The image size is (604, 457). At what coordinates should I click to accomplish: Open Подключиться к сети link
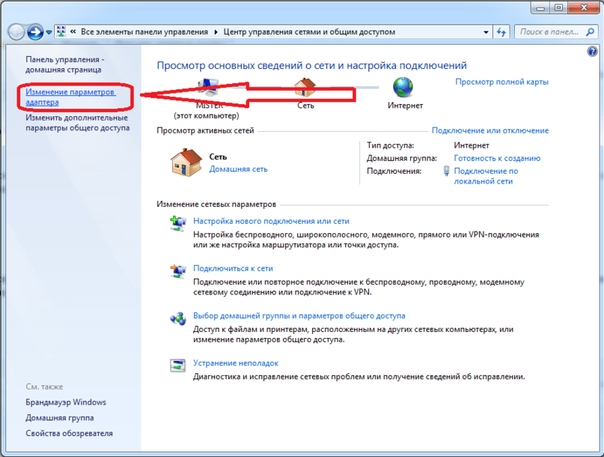[x=233, y=269]
